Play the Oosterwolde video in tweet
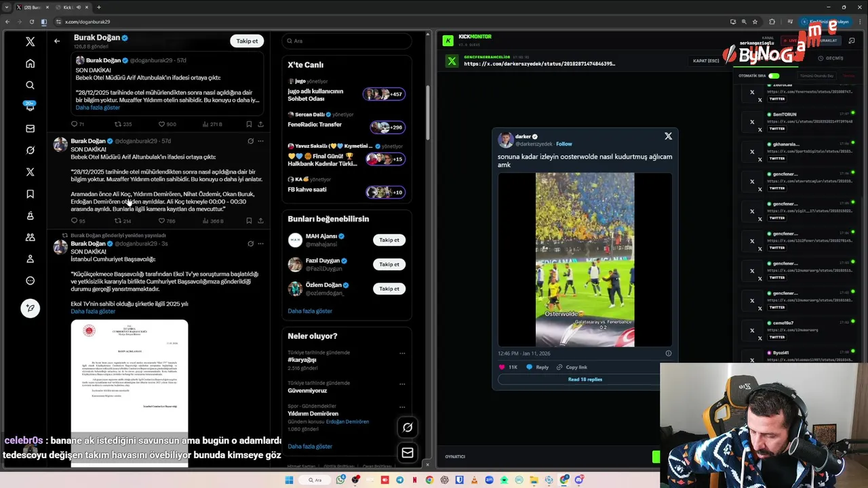 tap(585, 260)
